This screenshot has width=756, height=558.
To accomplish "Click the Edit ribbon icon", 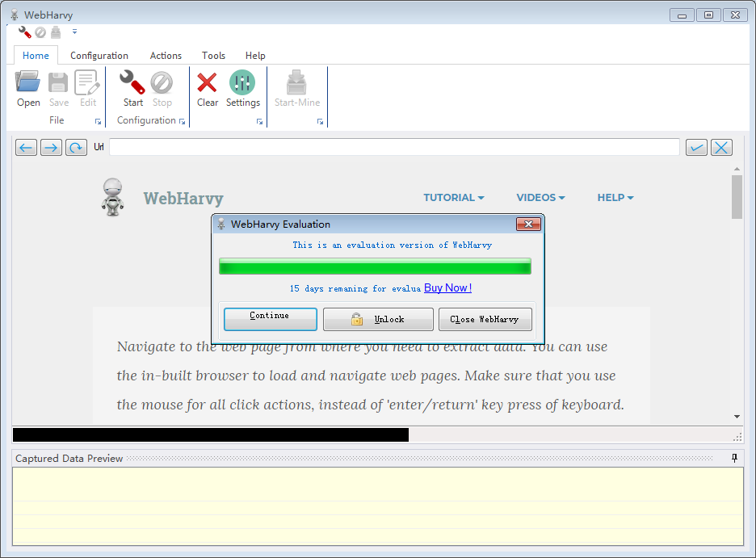I will (x=88, y=89).
